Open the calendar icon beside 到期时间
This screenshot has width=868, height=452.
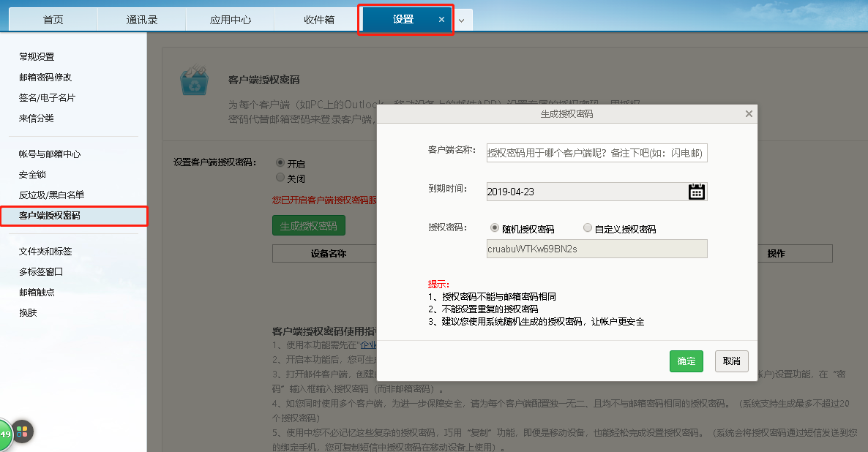(696, 192)
